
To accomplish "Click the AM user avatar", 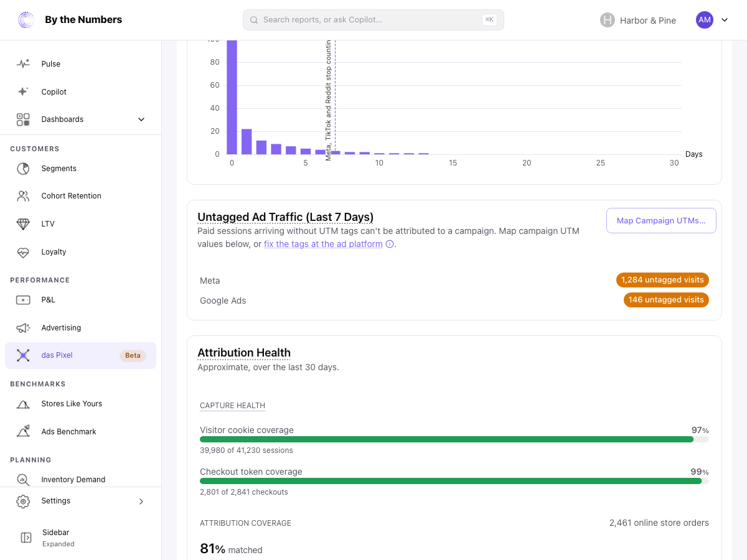I will tap(705, 20).
